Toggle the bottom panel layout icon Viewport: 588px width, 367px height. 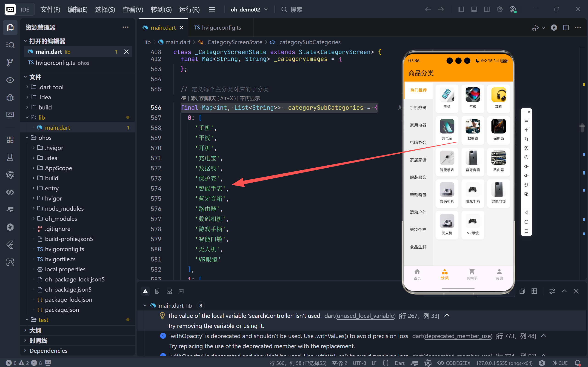click(474, 9)
